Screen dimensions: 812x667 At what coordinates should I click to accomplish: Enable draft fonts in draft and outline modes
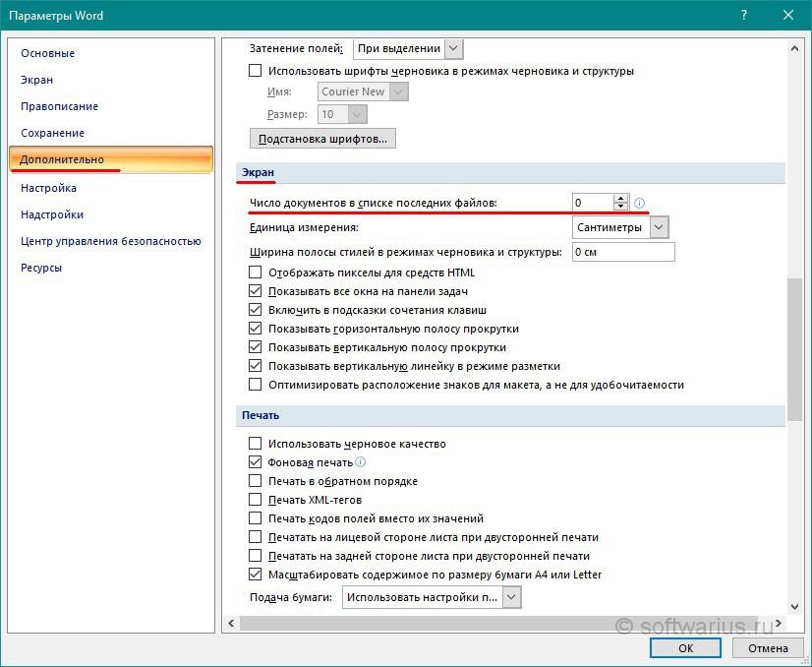click(255, 71)
